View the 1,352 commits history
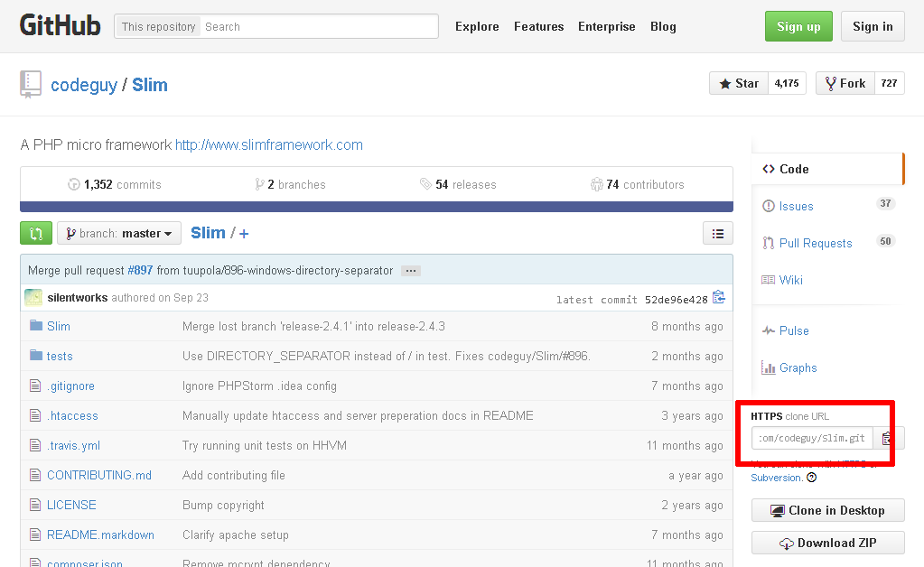Viewport: 924px width, 567px height. 115,184
